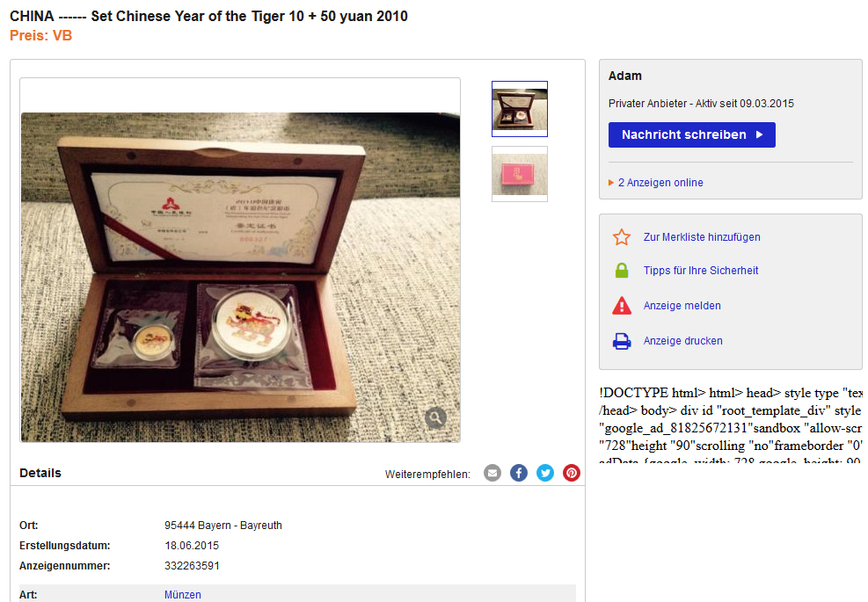Open the Münzen category link
868x602 pixels.
click(x=182, y=595)
